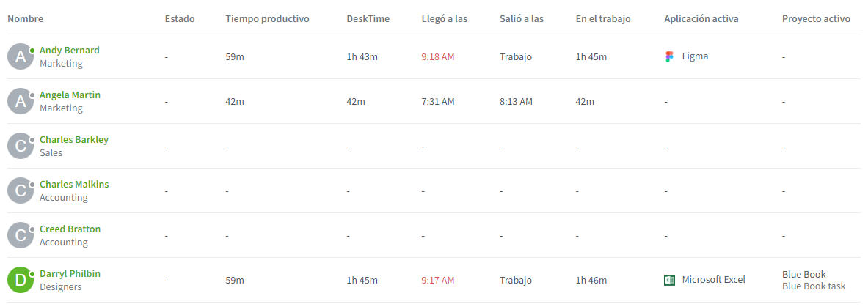Click Andy Bernard's avatar
This screenshot has width=868, height=307.
21,56
